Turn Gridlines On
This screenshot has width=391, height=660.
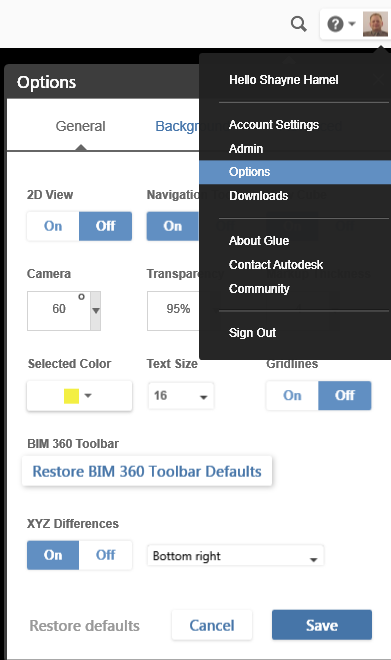pos(292,395)
